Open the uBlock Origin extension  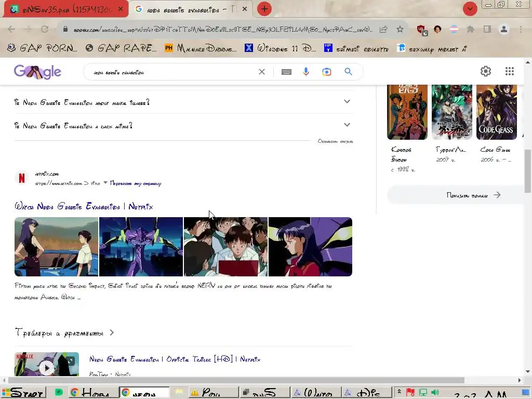tap(422, 30)
